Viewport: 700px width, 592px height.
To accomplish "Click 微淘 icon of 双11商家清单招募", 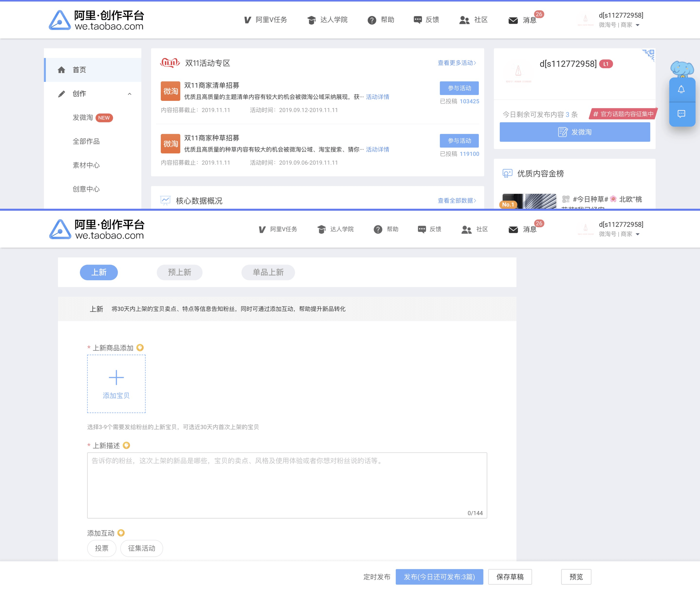I will coord(170,91).
